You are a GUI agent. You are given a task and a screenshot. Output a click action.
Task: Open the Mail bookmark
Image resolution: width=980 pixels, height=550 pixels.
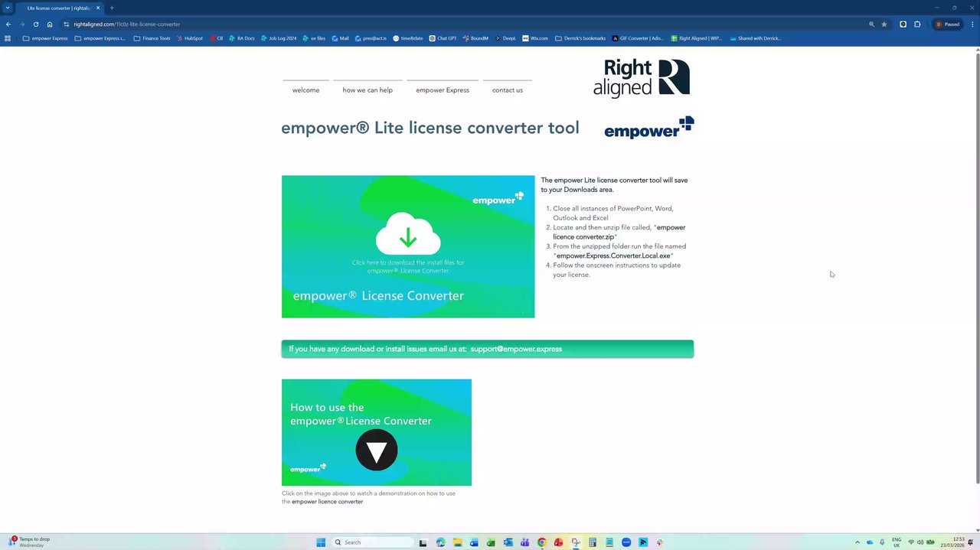(x=340, y=38)
